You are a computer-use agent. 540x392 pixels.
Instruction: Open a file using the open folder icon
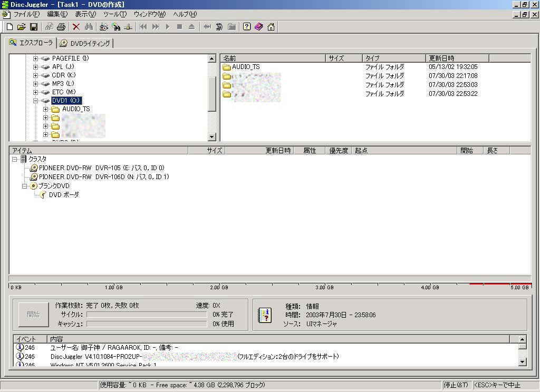coord(21,27)
